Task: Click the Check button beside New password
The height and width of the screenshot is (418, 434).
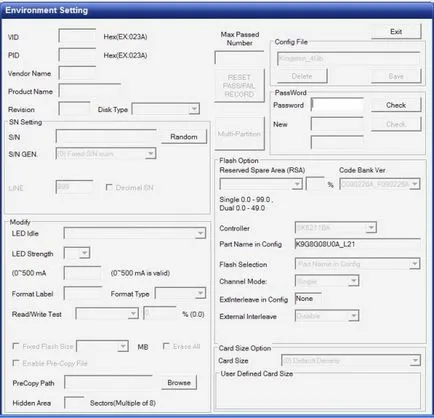Action: (x=396, y=124)
